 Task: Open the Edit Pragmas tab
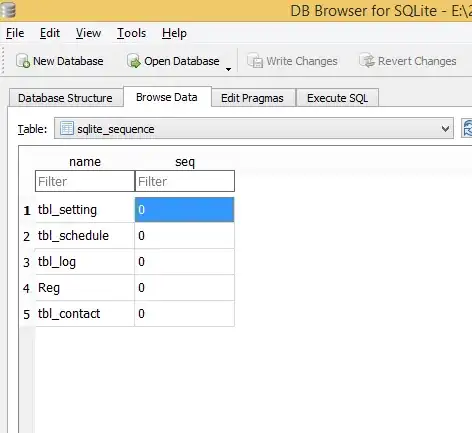(252, 98)
